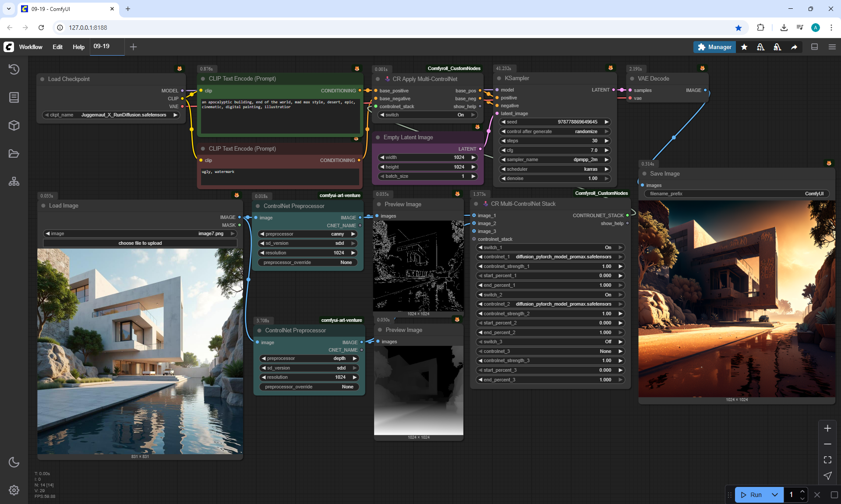
Task: Toggle dark theme moon icon
Action: tap(14, 462)
